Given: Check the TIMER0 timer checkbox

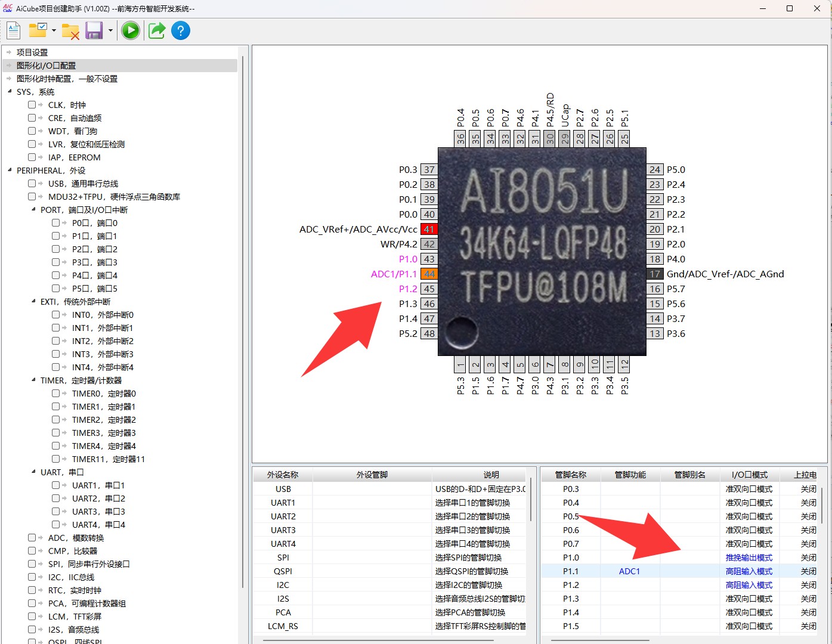Looking at the screenshot, I should [56, 394].
